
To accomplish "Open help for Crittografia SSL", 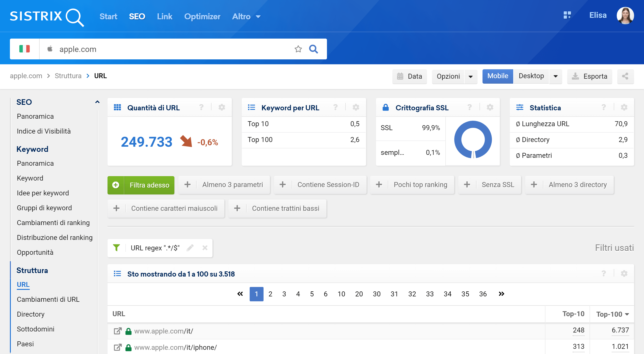I will click(469, 108).
